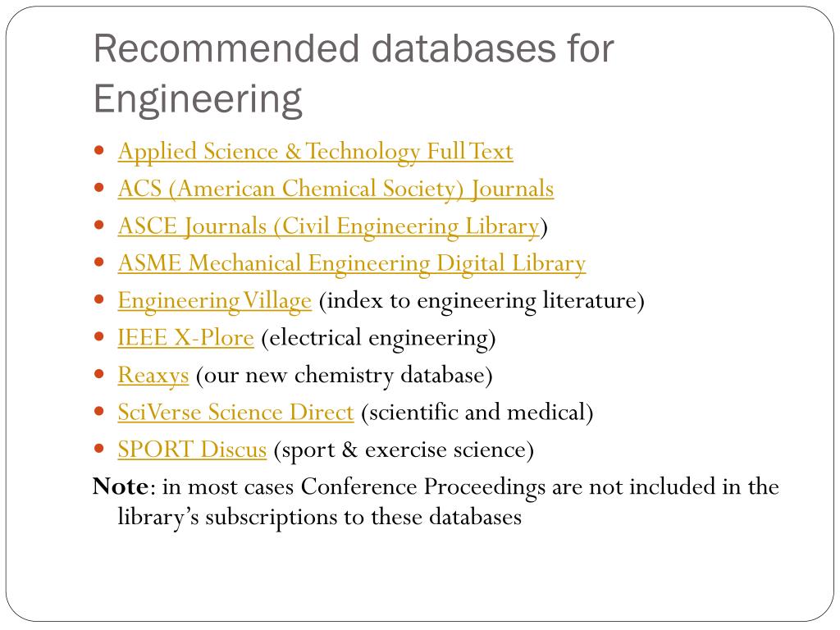Click the orange bullet beside Applied Science link
Image resolution: width=840 pixels, height=630 pixels.
click(x=99, y=151)
